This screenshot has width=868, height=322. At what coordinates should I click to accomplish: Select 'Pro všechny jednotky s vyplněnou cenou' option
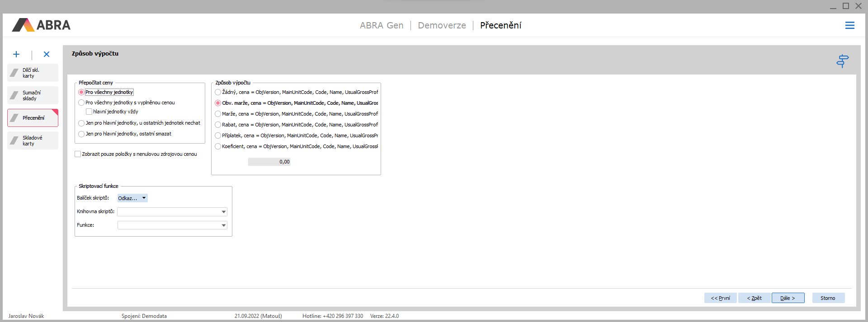click(82, 103)
